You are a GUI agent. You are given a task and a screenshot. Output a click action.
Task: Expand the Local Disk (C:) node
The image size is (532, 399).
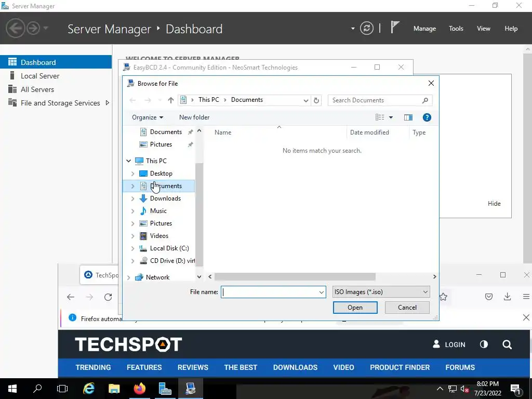pyautogui.click(x=132, y=248)
